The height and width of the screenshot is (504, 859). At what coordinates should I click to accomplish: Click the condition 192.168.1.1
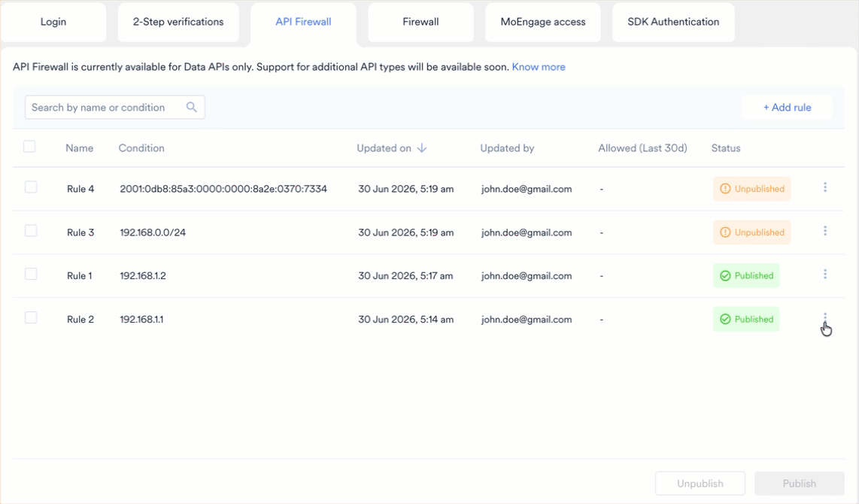point(142,320)
